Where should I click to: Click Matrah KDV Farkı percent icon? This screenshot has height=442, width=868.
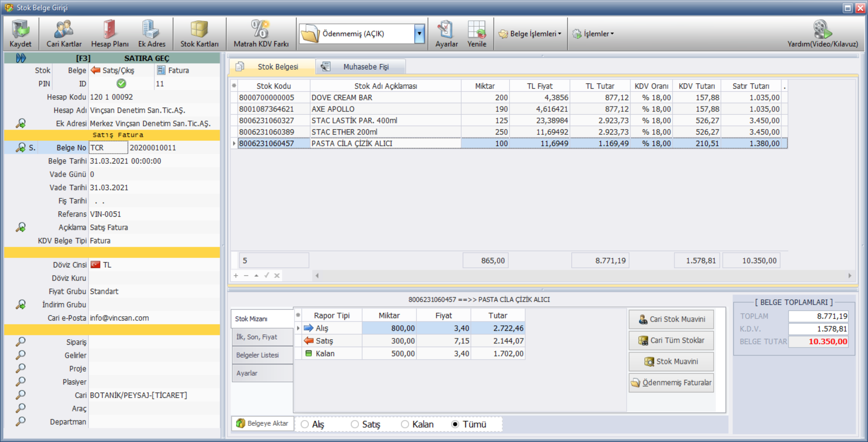261,29
